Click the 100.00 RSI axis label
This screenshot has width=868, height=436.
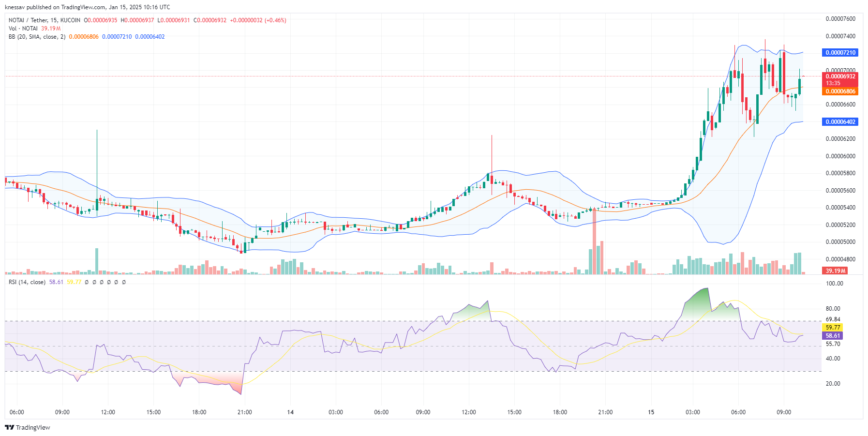(834, 284)
